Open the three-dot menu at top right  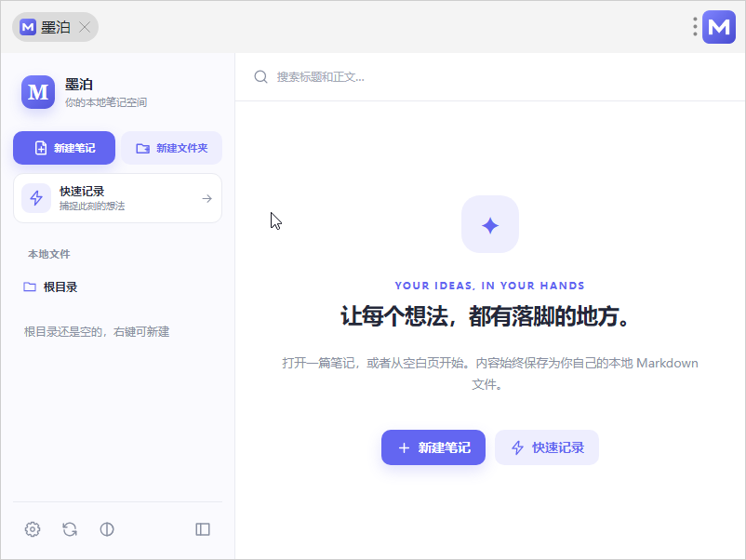tap(695, 27)
